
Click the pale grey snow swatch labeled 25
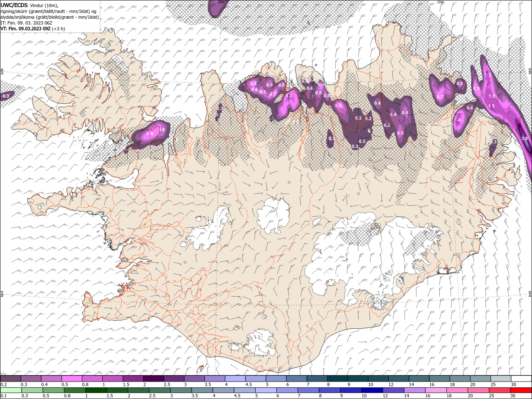[x=500, y=379]
